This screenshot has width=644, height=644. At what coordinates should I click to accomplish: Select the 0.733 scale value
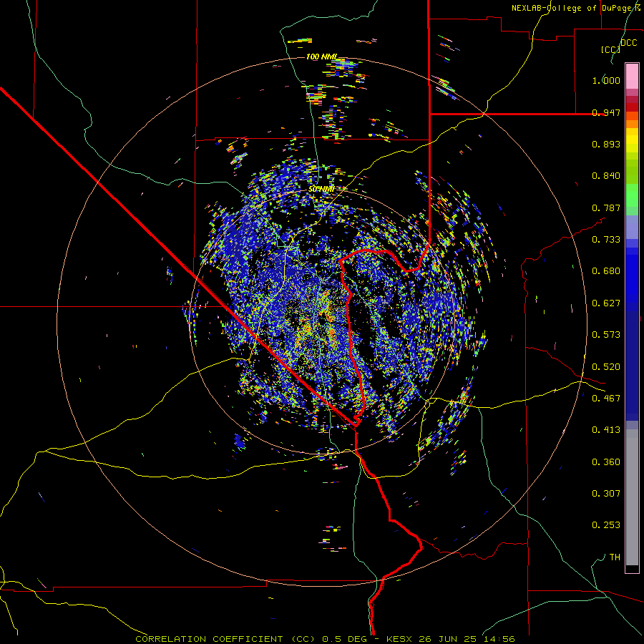pos(606,240)
